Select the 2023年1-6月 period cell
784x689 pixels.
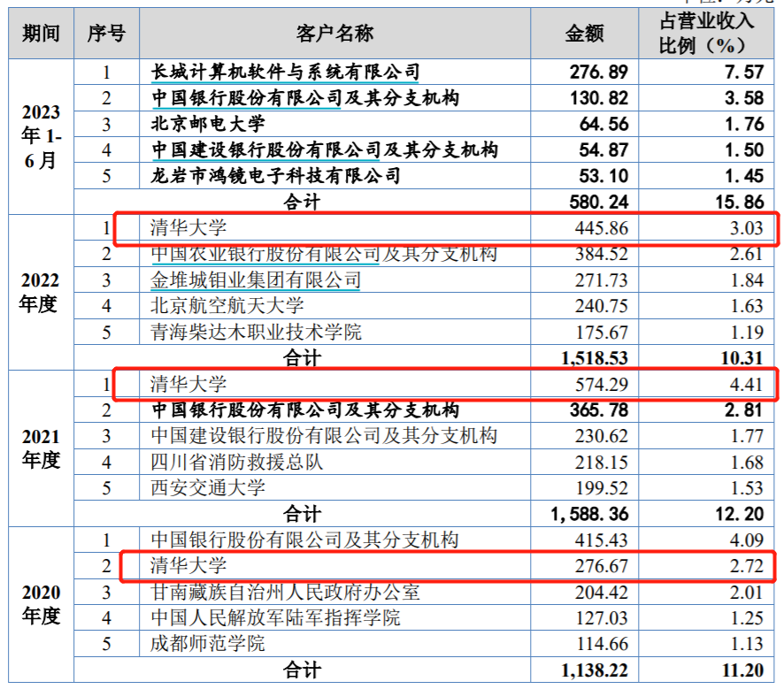pos(41,136)
